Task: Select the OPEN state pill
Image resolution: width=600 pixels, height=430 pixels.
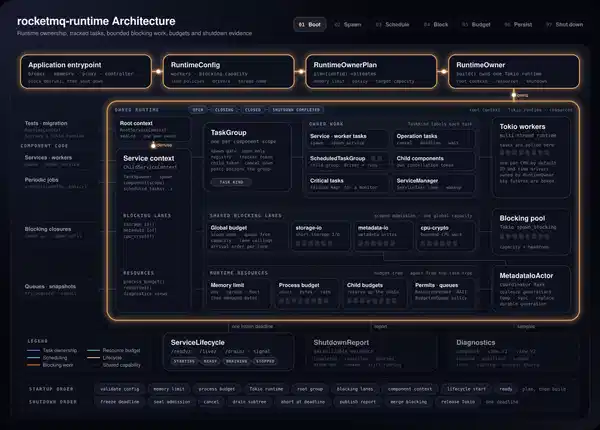Action: pos(198,110)
